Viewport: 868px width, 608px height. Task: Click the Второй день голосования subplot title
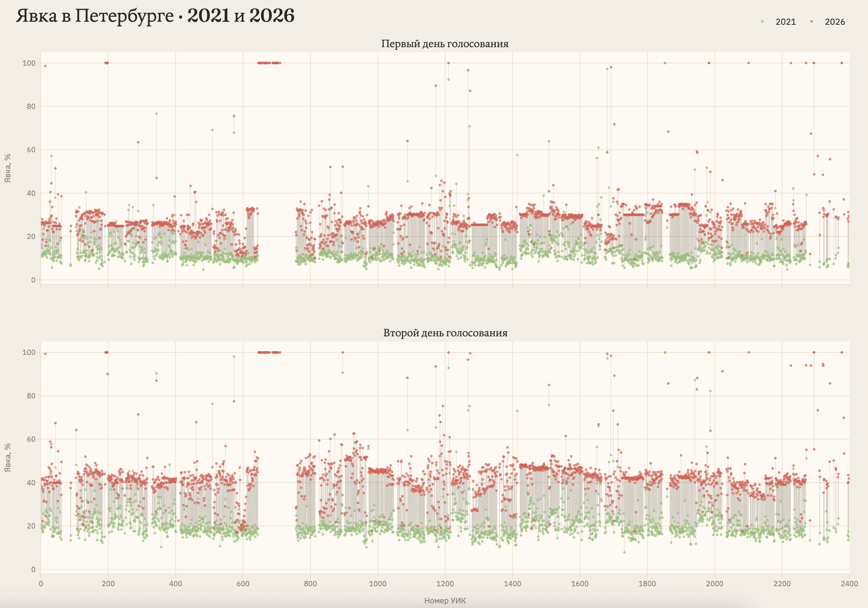point(445,333)
